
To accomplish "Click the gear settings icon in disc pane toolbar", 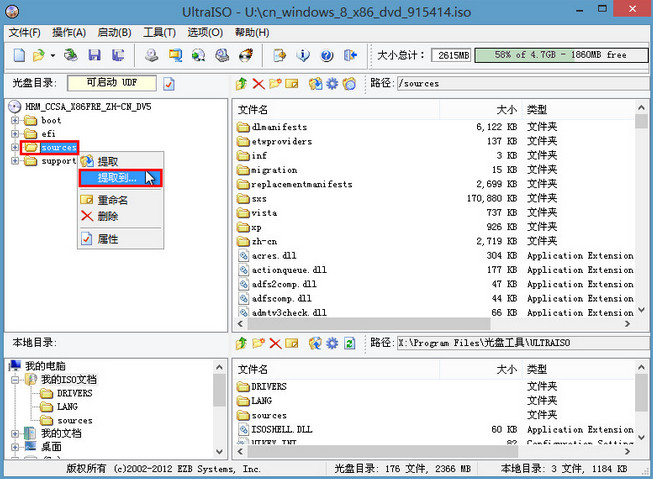I will 332,84.
